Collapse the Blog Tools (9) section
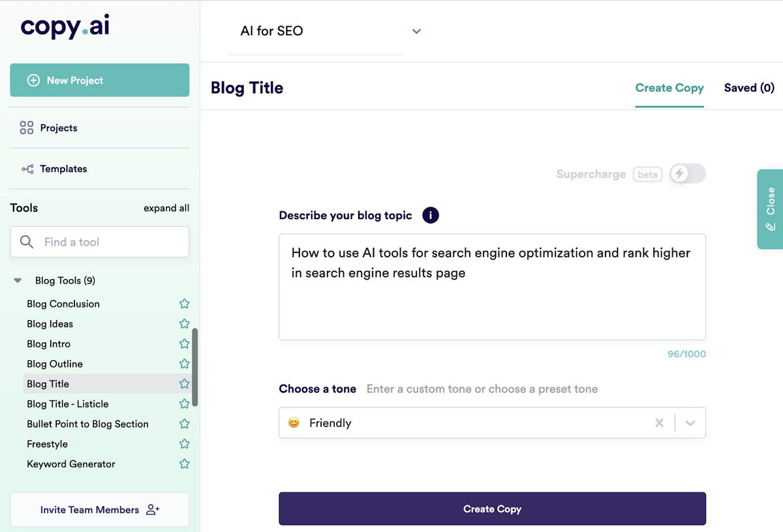The height and width of the screenshot is (532, 783). [x=17, y=280]
